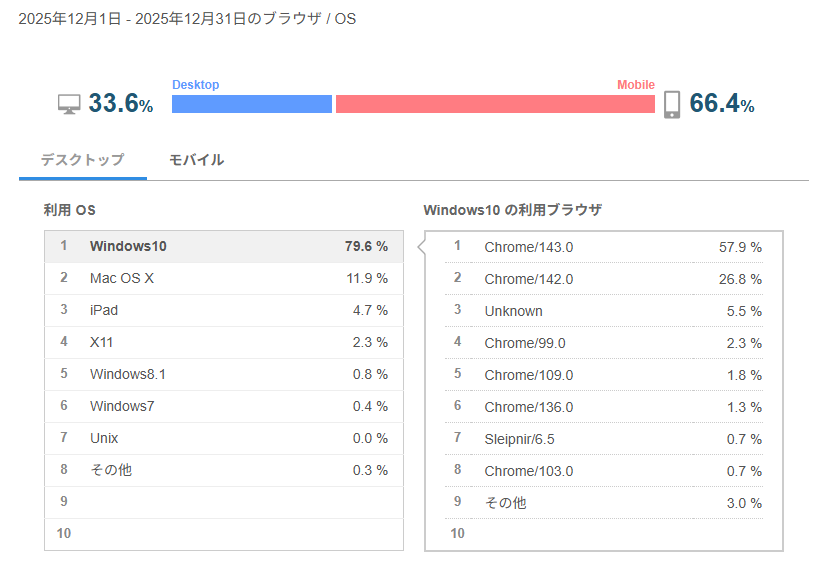Click the Sleipnir/6.5 browser entry
The image size is (827, 570).
pos(604,439)
